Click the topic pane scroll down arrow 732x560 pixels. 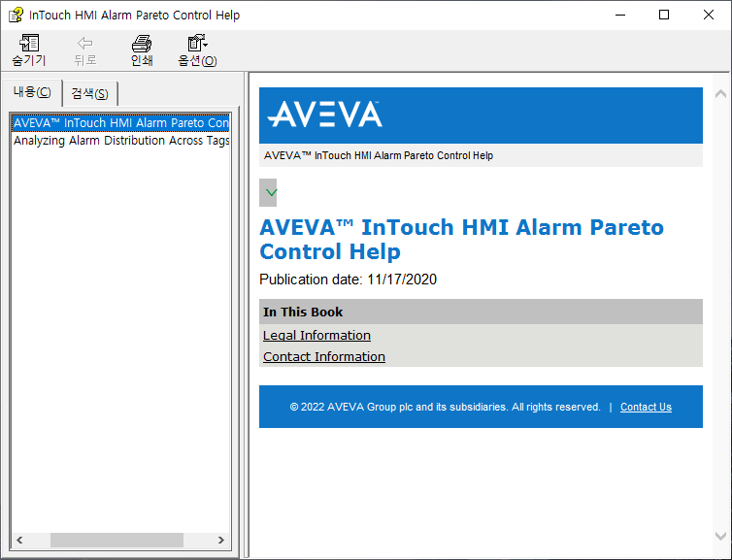point(720,536)
